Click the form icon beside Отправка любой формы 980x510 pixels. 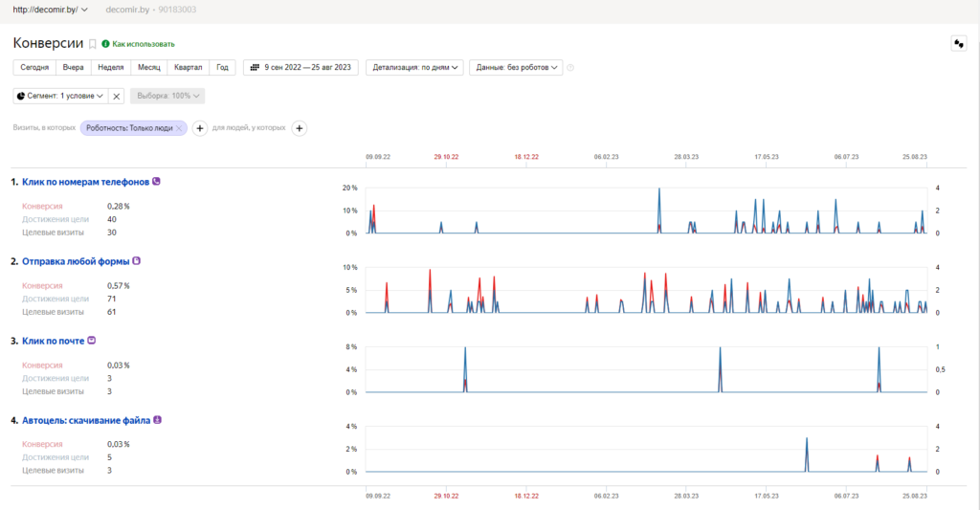(136, 260)
